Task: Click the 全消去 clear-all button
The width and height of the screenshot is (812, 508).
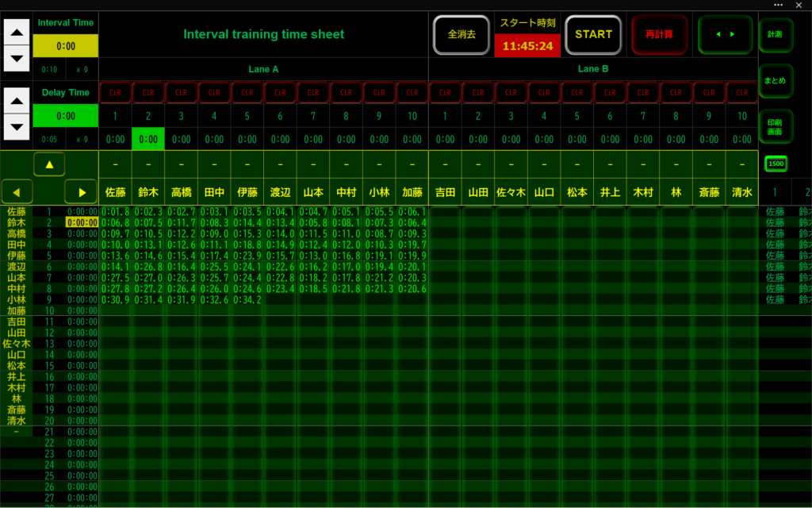Action: 461,35
